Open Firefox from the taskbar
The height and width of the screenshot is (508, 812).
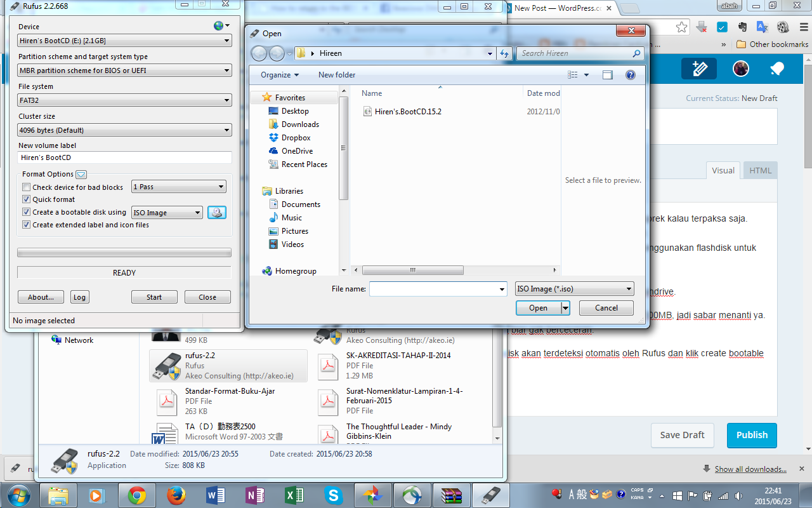click(176, 495)
